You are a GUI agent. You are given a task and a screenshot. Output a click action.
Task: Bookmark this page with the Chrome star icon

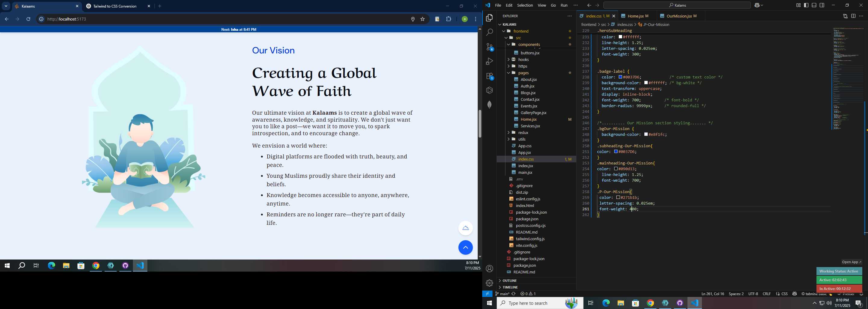coord(423,19)
